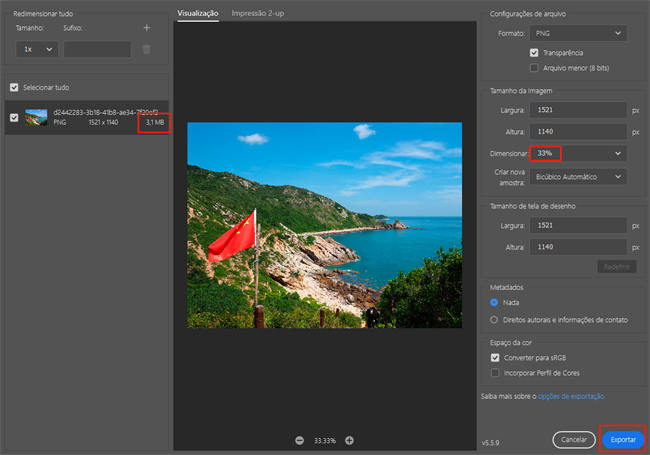This screenshot has height=455, width=650.
Task: Click the 3,1 MB file size text
Action: [x=155, y=122]
